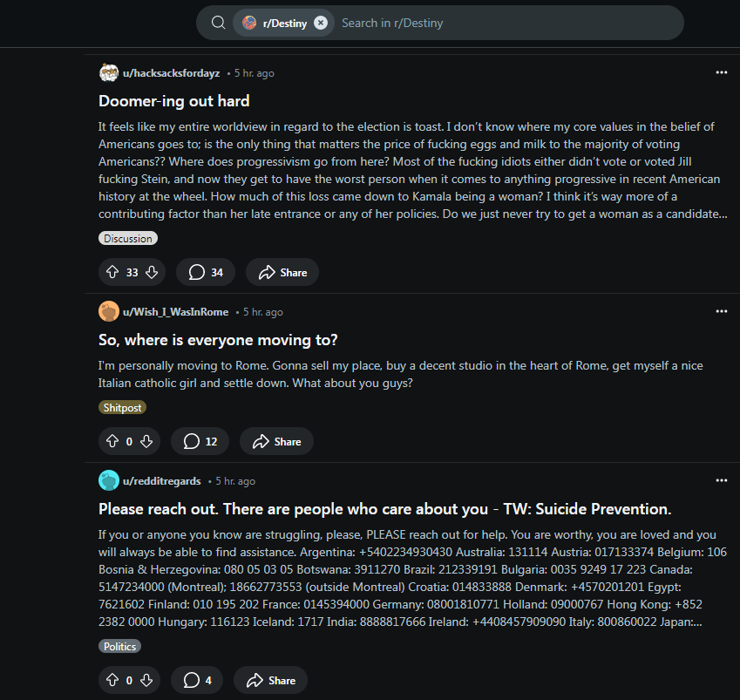Share the "where is everyone moving to" post
Viewport: 740px width, 700px height.
coord(276,442)
